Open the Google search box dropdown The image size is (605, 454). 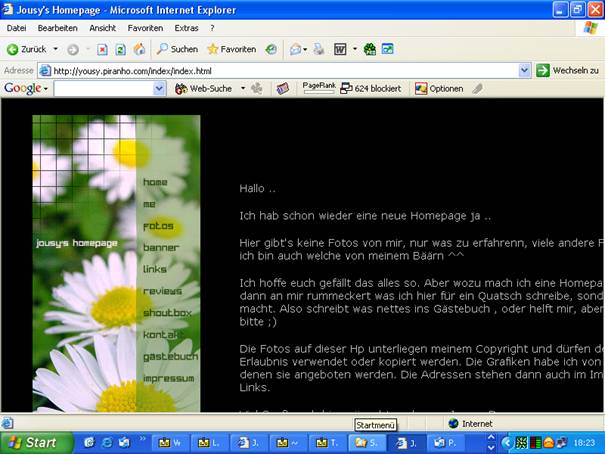[x=159, y=88]
